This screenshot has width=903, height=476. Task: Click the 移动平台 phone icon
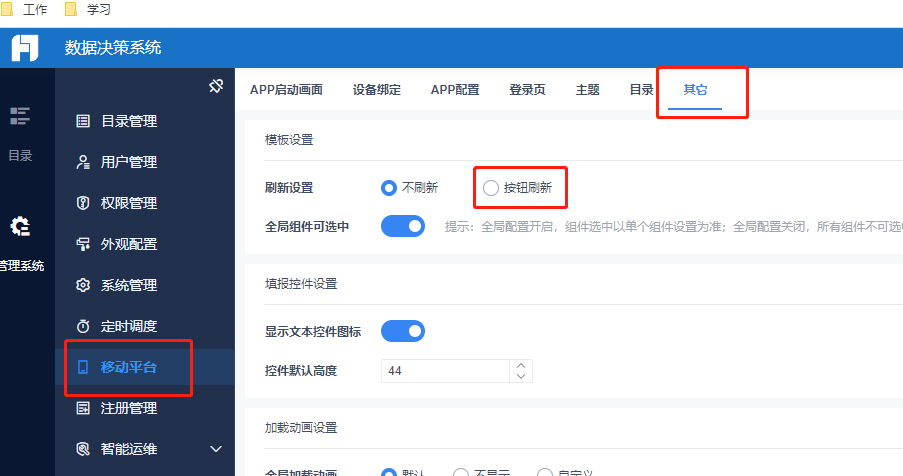point(83,367)
